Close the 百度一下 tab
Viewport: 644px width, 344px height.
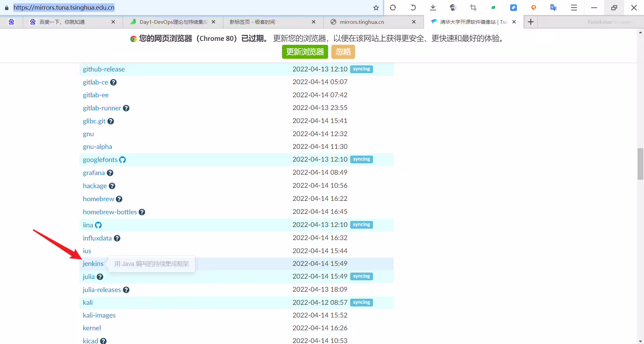pos(113,22)
